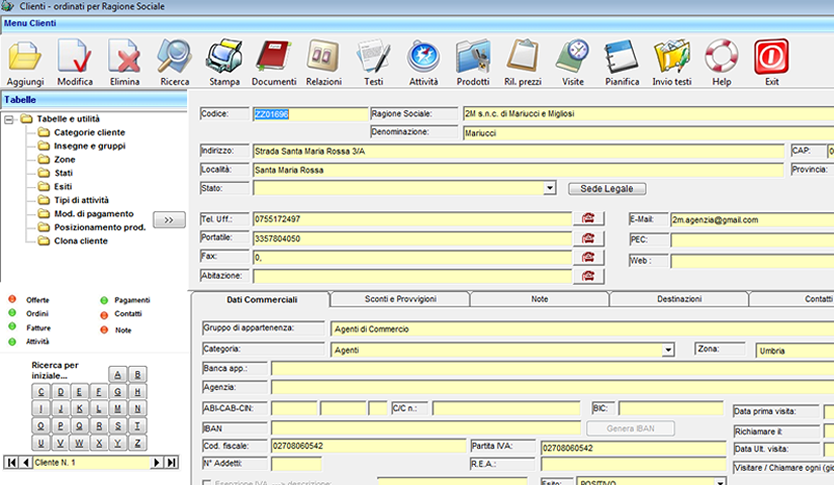Select Zone in the tree
This screenshot has height=485, width=834.
pos(64,160)
